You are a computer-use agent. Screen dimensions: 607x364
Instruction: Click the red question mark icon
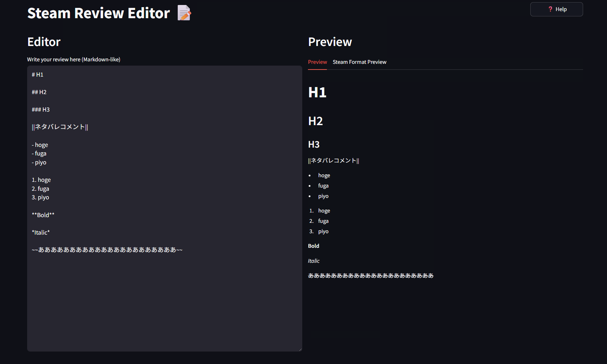[550, 9]
